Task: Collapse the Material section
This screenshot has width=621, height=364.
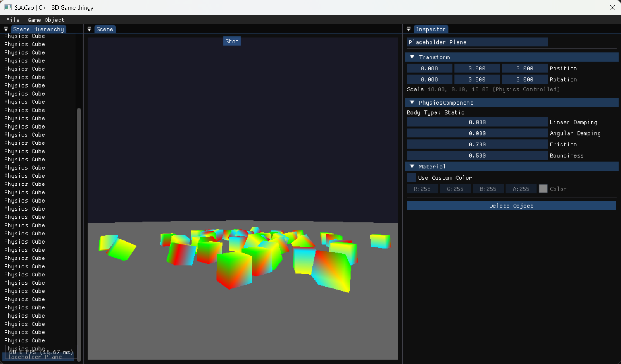Action: pyautogui.click(x=412, y=167)
